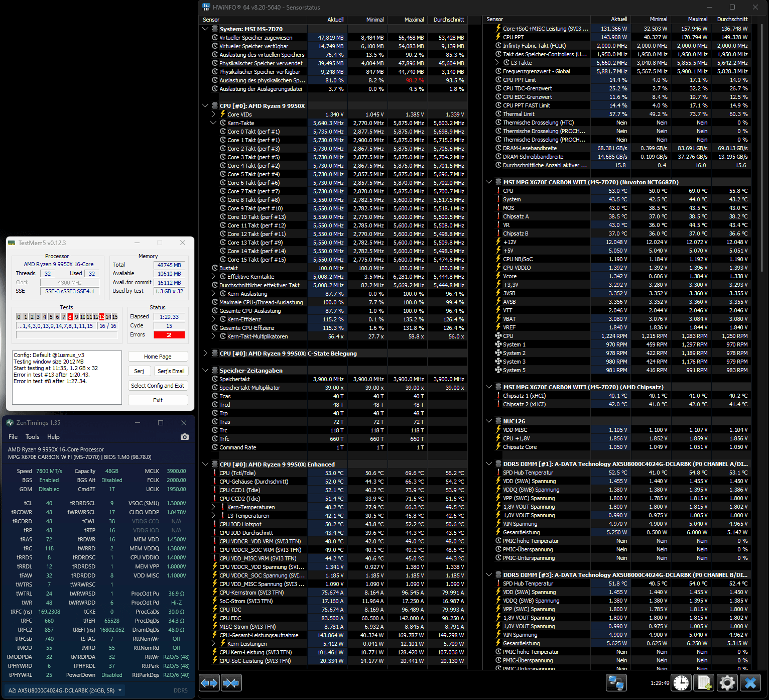Expand Core VIDs subtree
The image size is (769, 700).
[x=213, y=114]
